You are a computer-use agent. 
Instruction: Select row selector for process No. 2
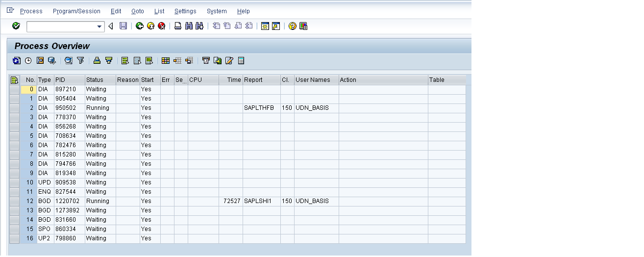click(x=14, y=108)
